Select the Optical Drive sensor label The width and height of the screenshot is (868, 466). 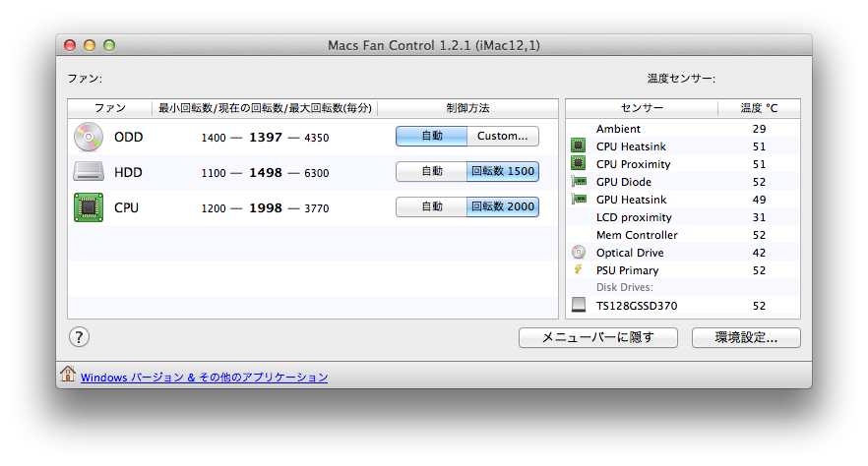click(x=630, y=253)
